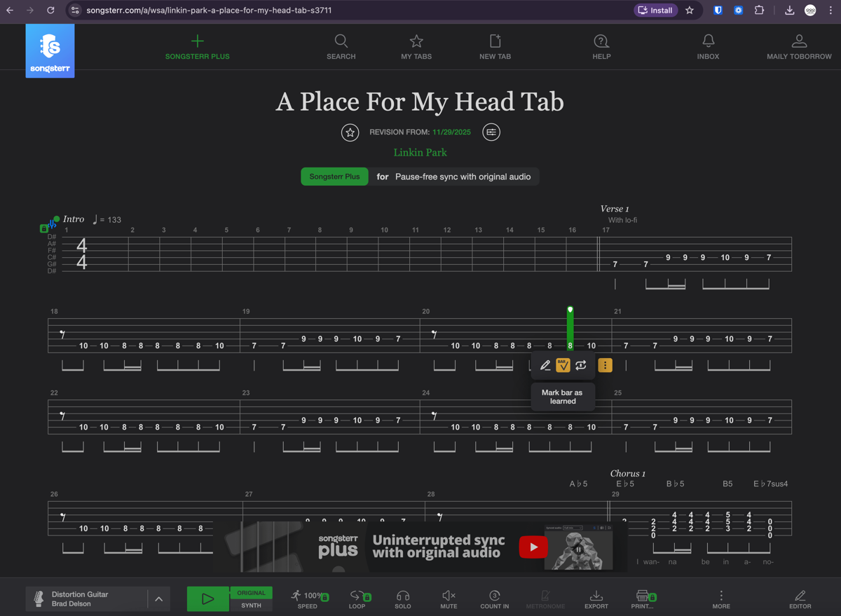Click the Verse 1 section label

click(x=615, y=209)
